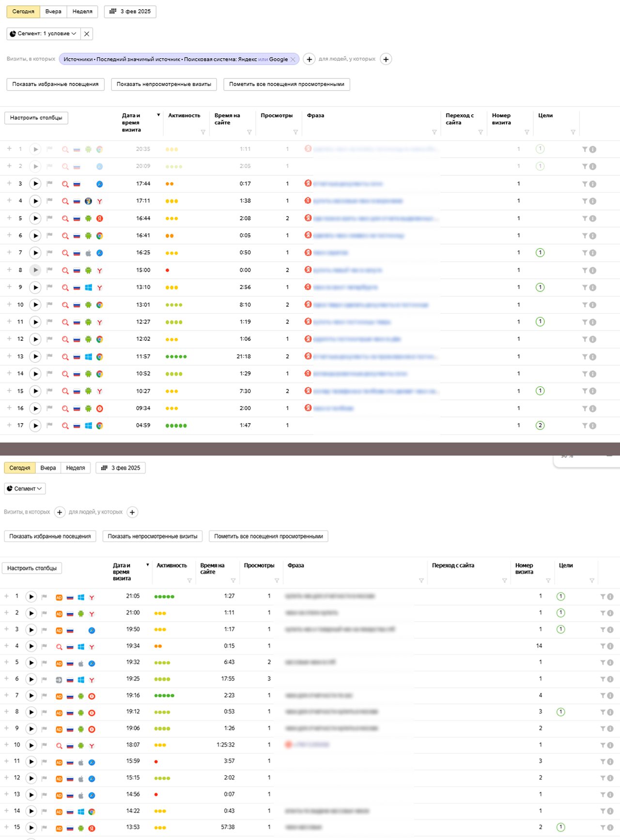This screenshot has height=840, width=620.
Task: Mark the 17:44 visit as favorite
Action: (49, 184)
